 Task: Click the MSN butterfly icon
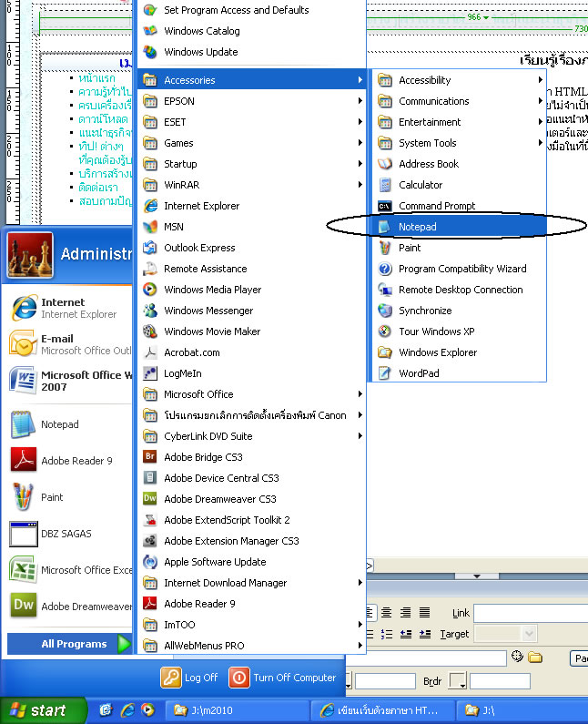[x=150, y=227]
